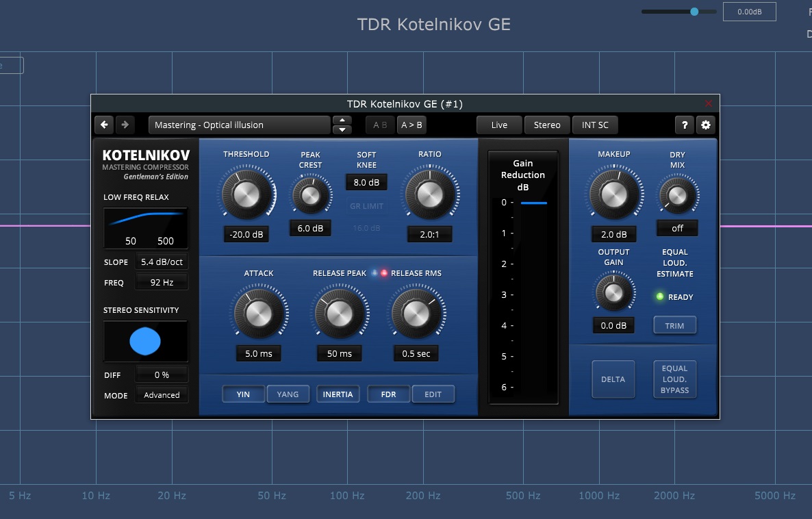Screen dimensions: 812x519
Task: Edit the 92 Hz frequency value
Action: point(162,282)
